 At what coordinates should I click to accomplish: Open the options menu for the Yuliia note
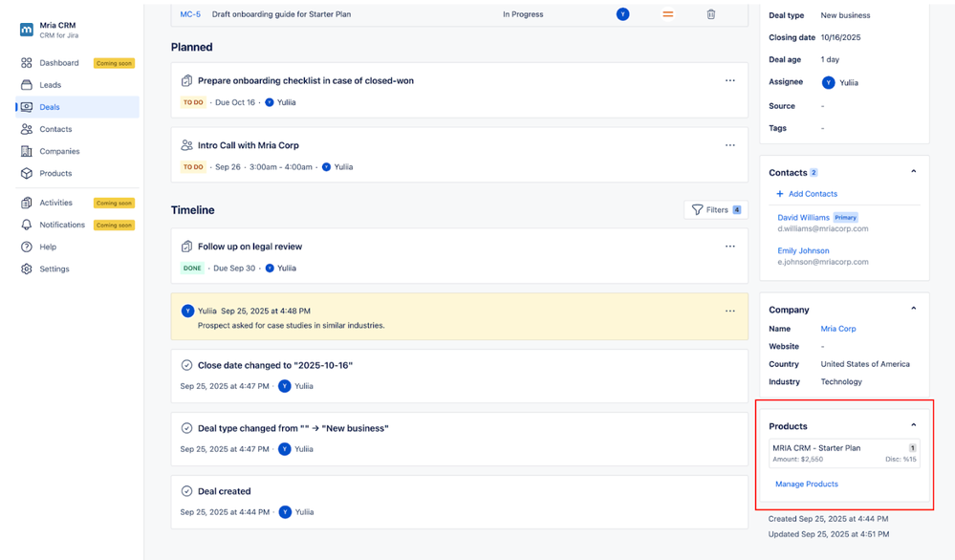(729, 311)
